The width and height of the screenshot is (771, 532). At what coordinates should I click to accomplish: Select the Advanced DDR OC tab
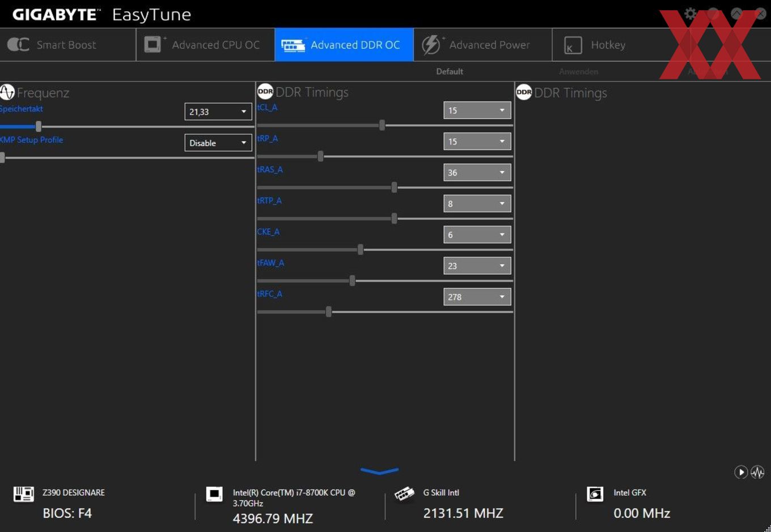pos(344,45)
